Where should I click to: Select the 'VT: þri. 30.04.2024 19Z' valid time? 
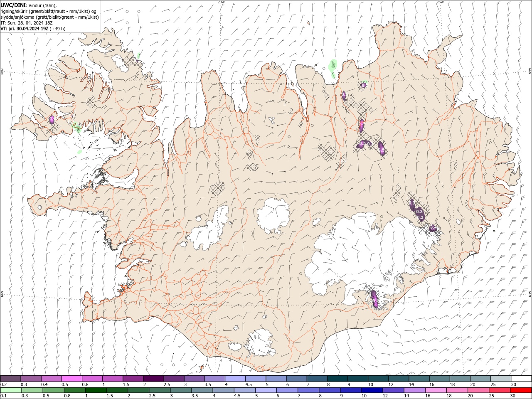coord(25,29)
